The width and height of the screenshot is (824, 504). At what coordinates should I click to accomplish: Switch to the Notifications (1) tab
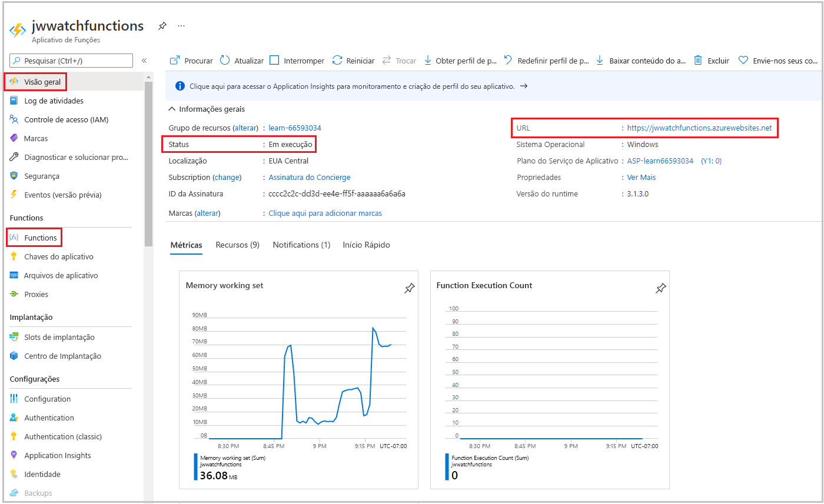tap(301, 245)
